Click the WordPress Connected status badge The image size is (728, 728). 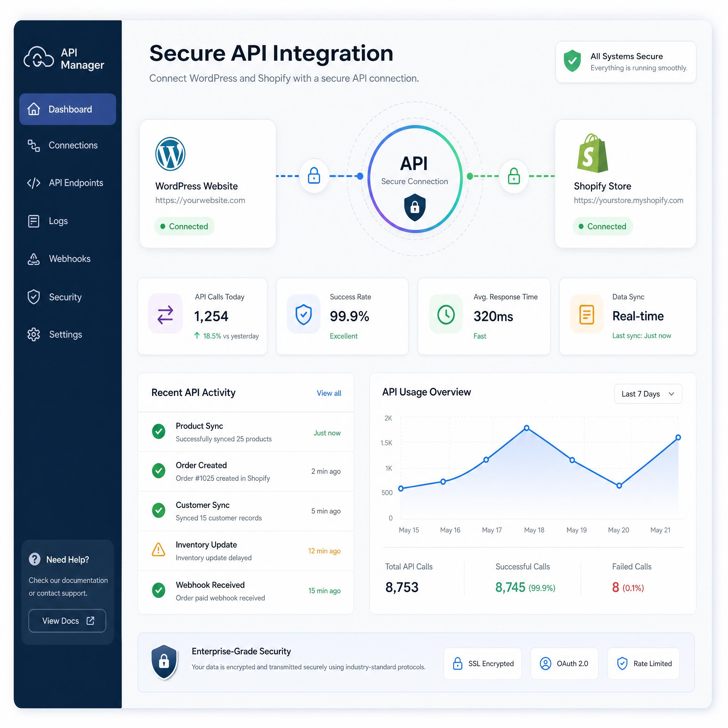click(184, 226)
